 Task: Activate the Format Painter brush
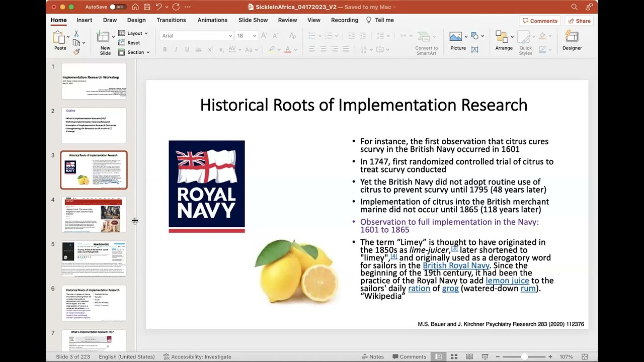[76, 51]
